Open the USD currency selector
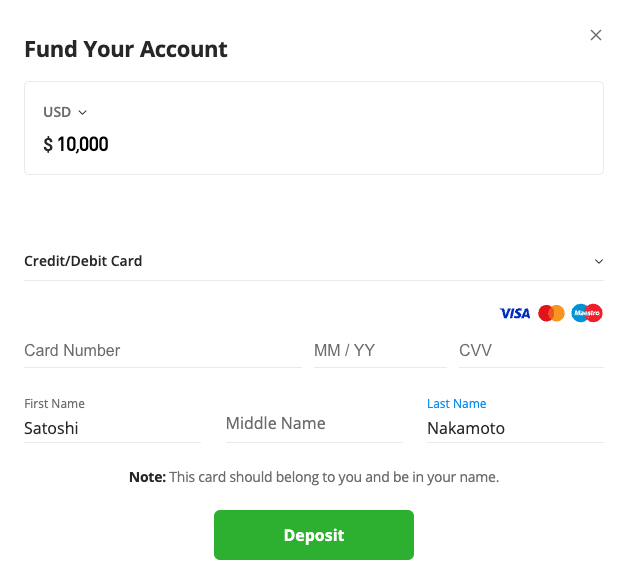This screenshot has width=629, height=586. point(58,112)
